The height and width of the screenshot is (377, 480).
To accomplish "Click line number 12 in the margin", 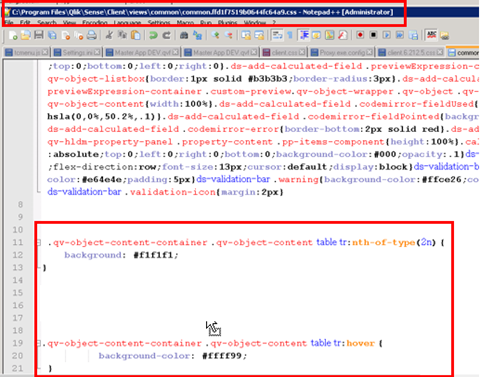I will point(18,255).
